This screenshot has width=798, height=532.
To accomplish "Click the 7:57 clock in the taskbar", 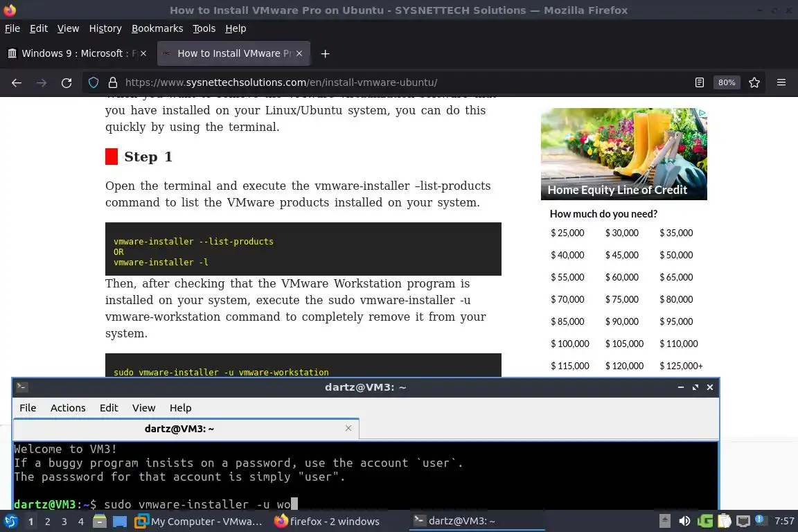I will point(784,521).
